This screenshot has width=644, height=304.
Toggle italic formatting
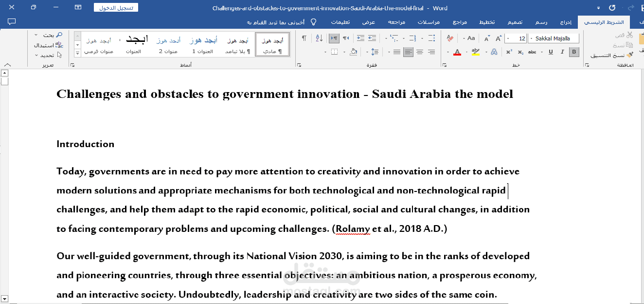click(562, 52)
